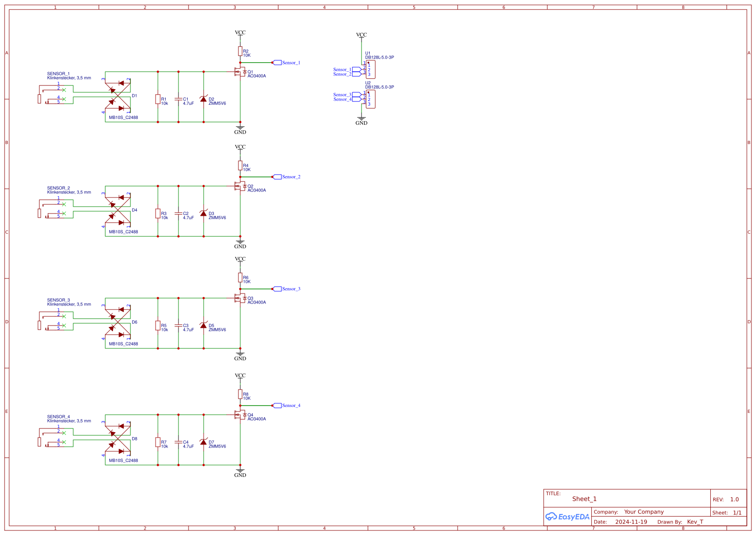Image resolution: width=756 pixels, height=535 pixels.
Task: Select capacitor C1 4.7uF
Action: click(x=179, y=99)
